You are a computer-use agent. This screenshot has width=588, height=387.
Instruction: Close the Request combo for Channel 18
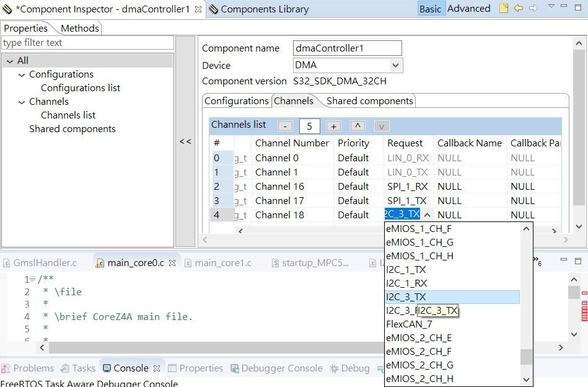coord(427,215)
